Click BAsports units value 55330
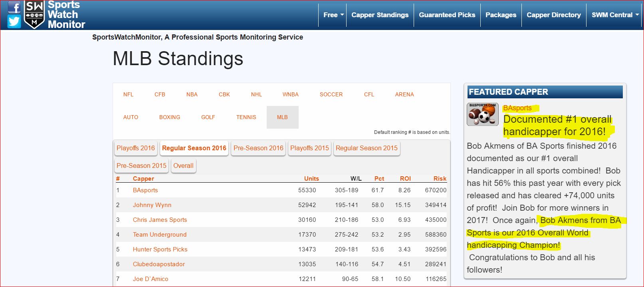644x287 pixels. (x=307, y=190)
